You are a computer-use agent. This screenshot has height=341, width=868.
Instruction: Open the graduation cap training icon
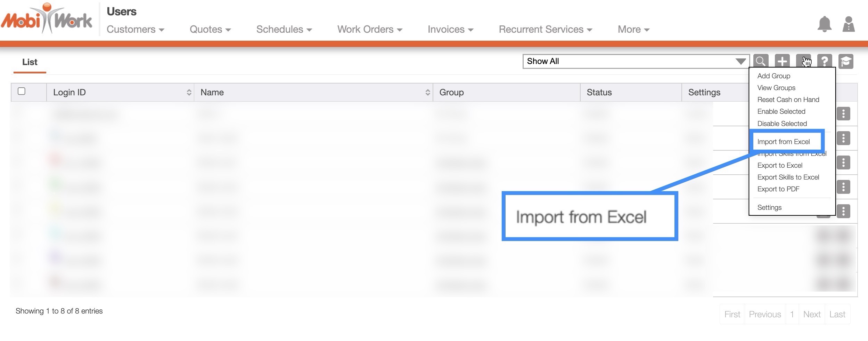click(x=846, y=62)
